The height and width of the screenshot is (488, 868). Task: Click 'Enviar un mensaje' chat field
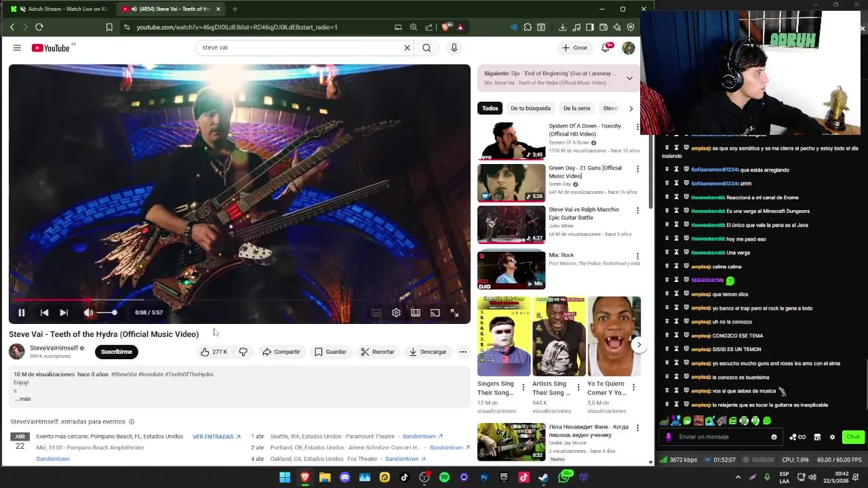(722, 437)
